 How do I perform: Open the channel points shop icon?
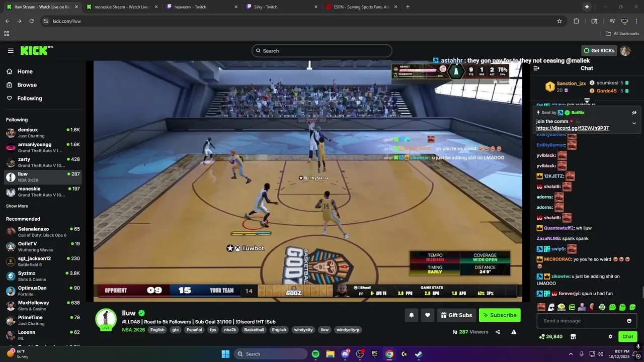pyautogui.click(x=573, y=336)
